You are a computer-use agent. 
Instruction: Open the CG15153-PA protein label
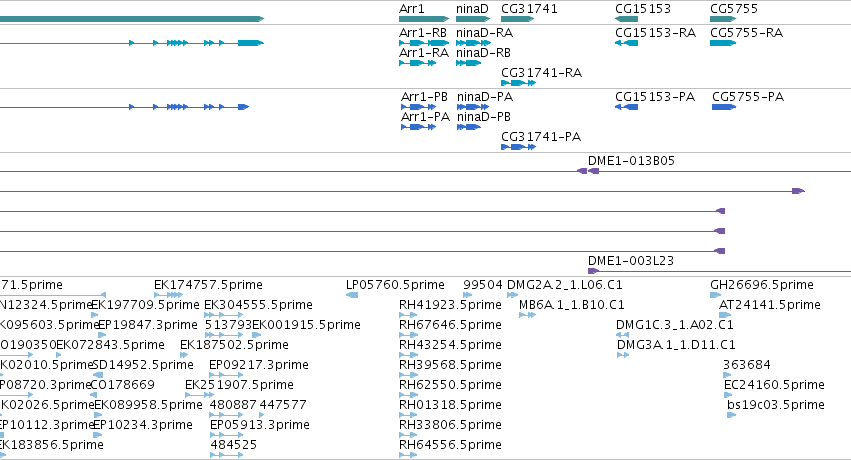click(x=655, y=97)
